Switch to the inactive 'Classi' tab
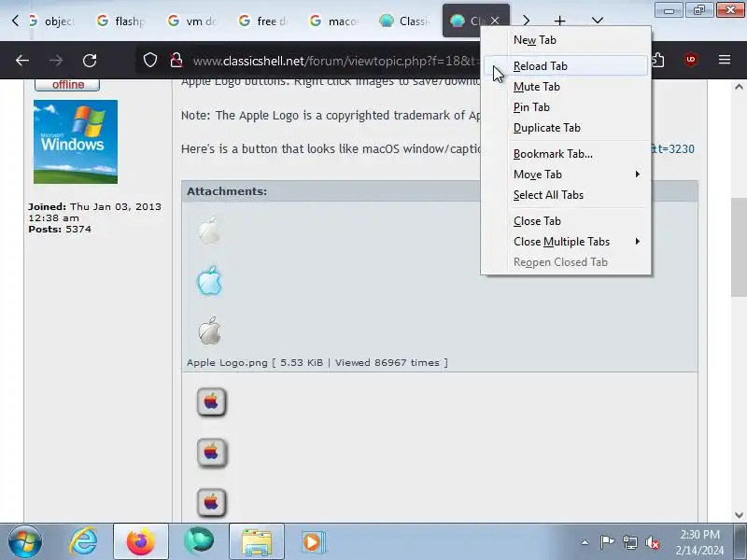 coord(405,21)
